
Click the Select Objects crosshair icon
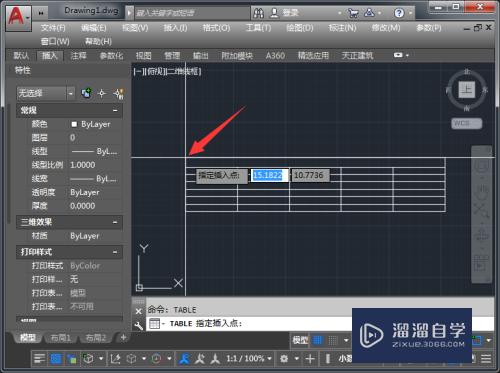(102, 93)
